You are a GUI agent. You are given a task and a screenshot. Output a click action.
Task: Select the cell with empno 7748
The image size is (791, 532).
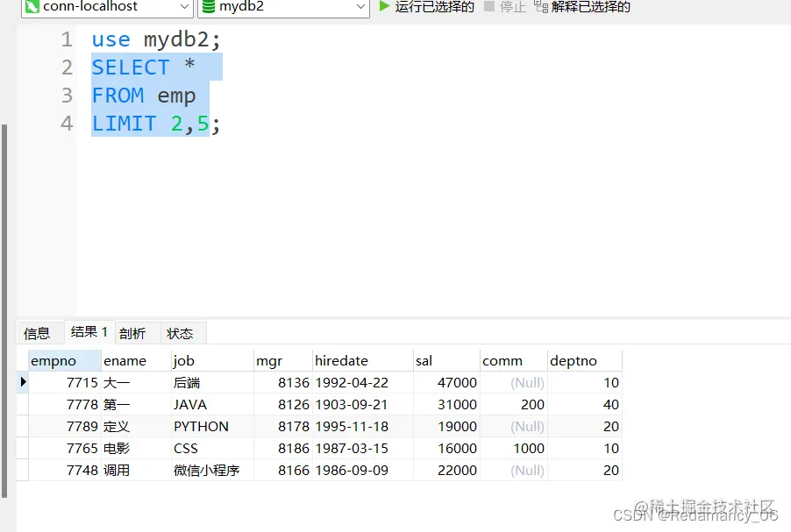(65, 470)
